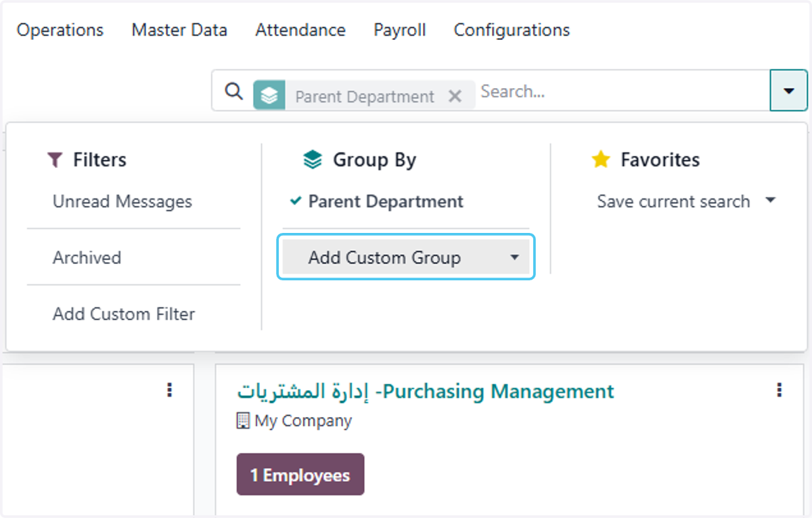
Task: Open Purchasing Management card options menu
Action: (x=780, y=389)
